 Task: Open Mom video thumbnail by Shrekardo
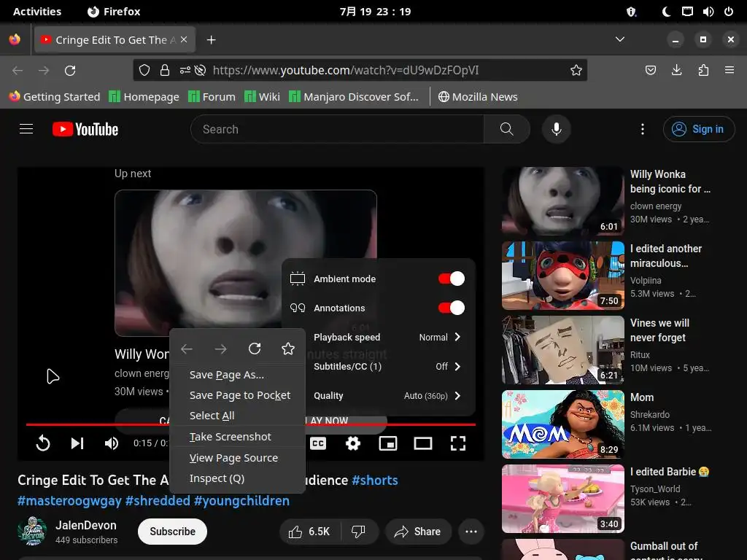coord(562,424)
